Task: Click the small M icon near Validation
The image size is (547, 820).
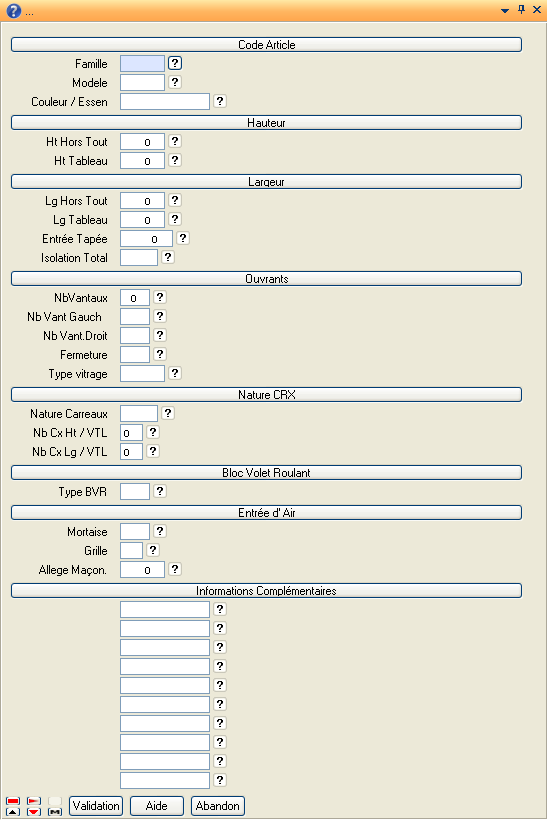Action: [x=55, y=812]
